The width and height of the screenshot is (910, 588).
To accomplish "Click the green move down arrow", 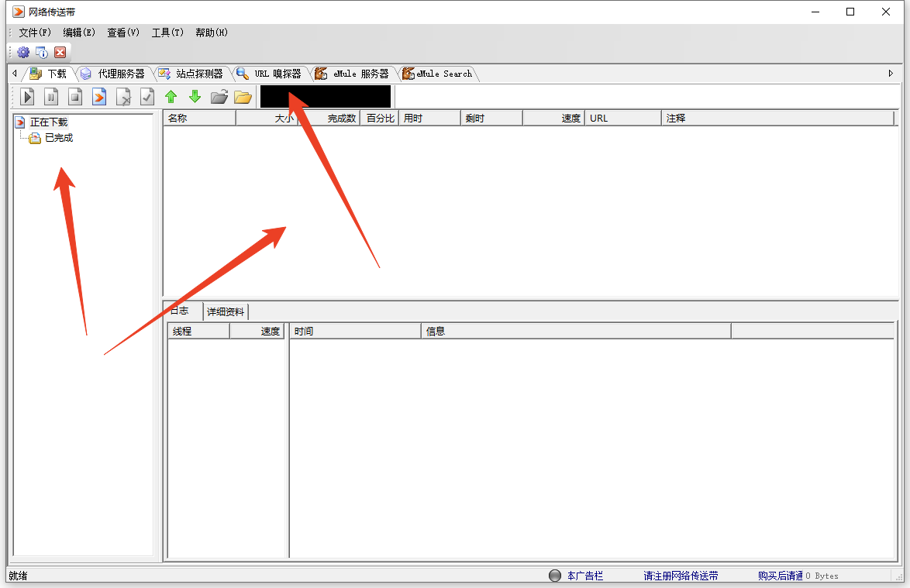I will pyautogui.click(x=195, y=97).
